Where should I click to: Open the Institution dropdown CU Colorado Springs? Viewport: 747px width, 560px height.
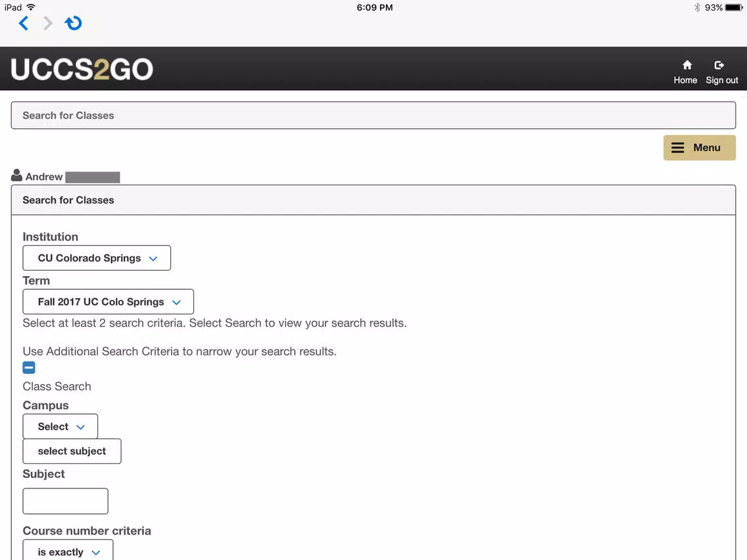[97, 258]
